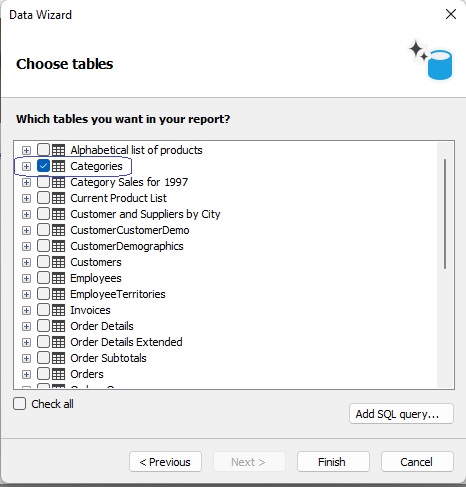The width and height of the screenshot is (466, 487).
Task: Tick the Category Sales for 1997 checkbox
Action: pos(43,182)
